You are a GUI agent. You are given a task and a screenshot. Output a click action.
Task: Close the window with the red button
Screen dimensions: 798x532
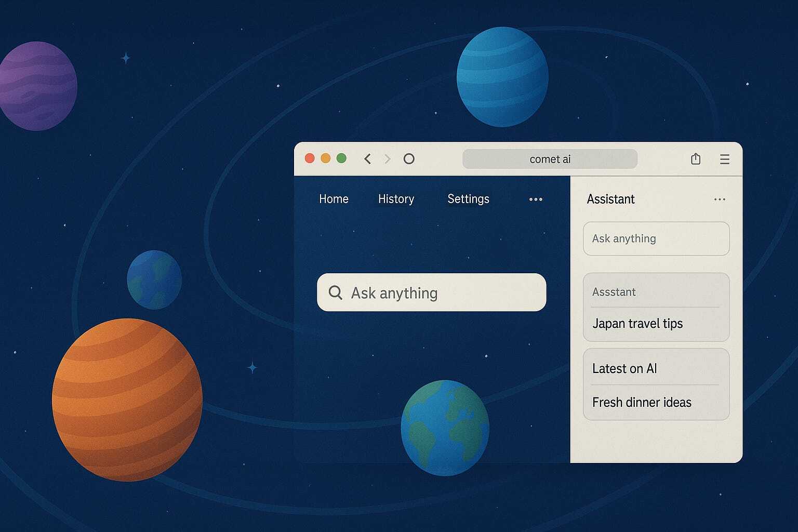310,158
